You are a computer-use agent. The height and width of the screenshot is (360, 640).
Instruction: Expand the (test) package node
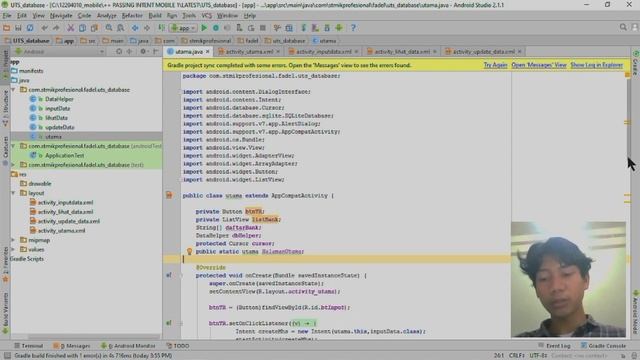click(13, 164)
